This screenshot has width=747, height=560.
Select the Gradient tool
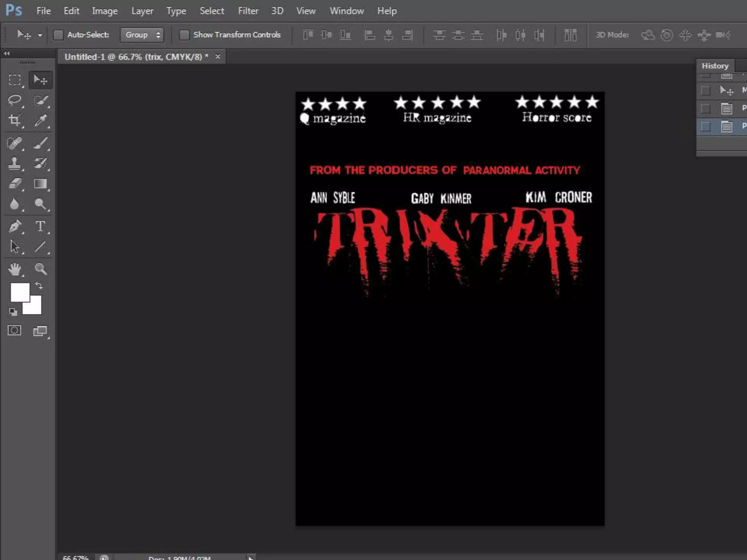tap(40, 184)
